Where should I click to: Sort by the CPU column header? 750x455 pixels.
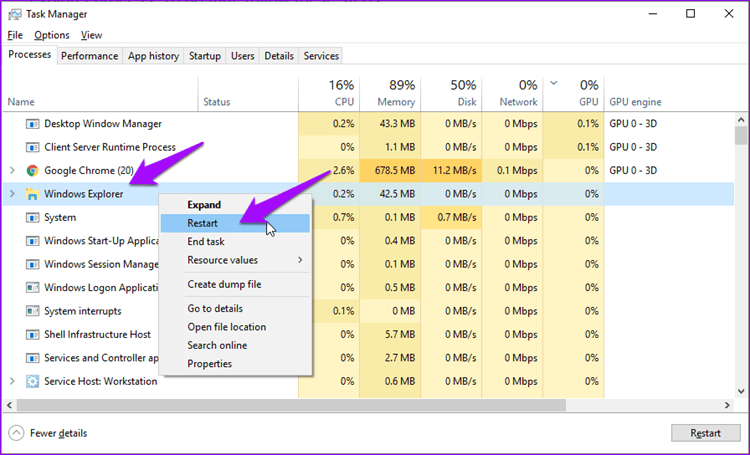coord(329,94)
